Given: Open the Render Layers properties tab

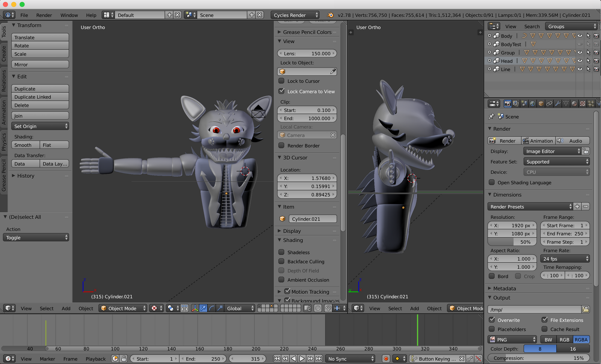Looking at the screenshot, I should pyautogui.click(x=516, y=104).
